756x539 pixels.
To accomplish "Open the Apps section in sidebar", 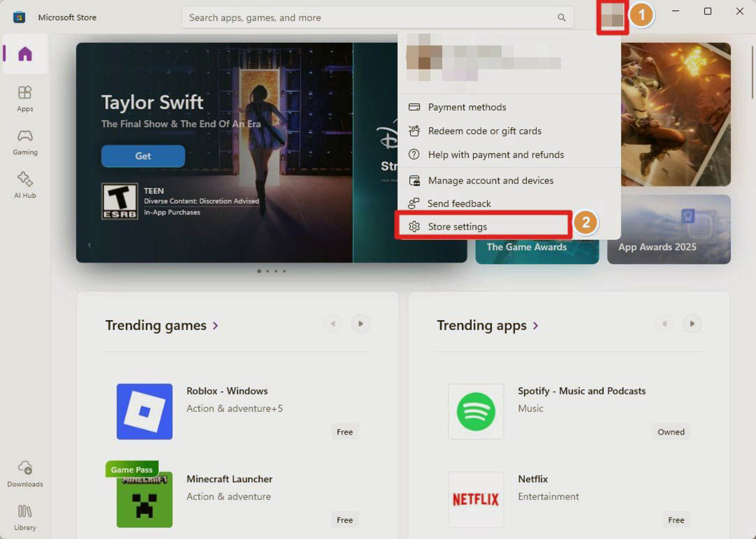I will point(25,99).
